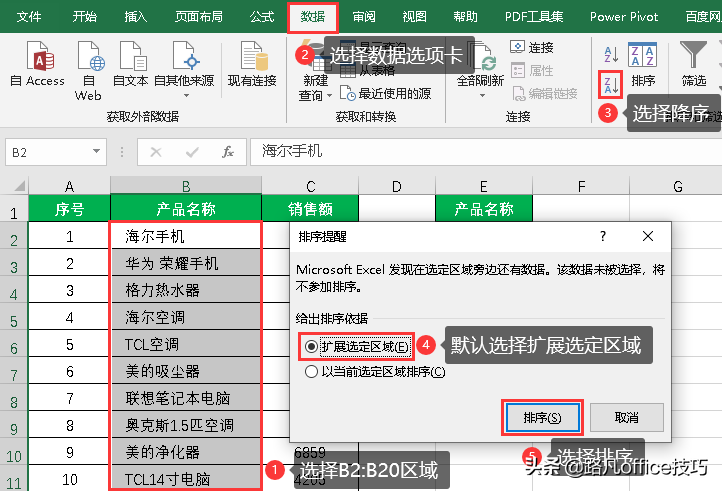The height and width of the screenshot is (491, 722).
Task: Expand 新建查询 dropdown arrow
Action: 329,96
